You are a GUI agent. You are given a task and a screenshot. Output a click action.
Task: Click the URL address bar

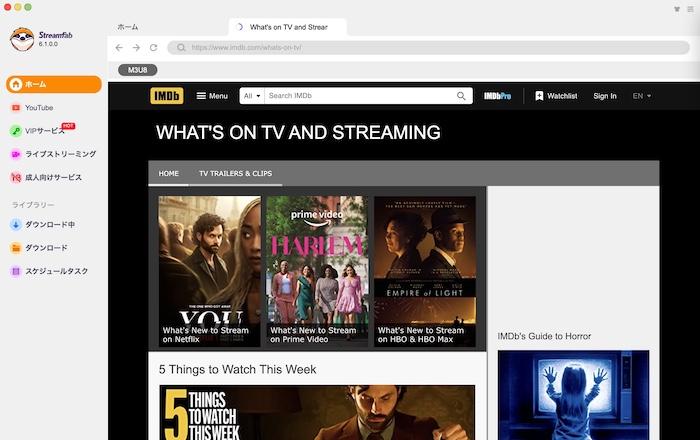429,47
